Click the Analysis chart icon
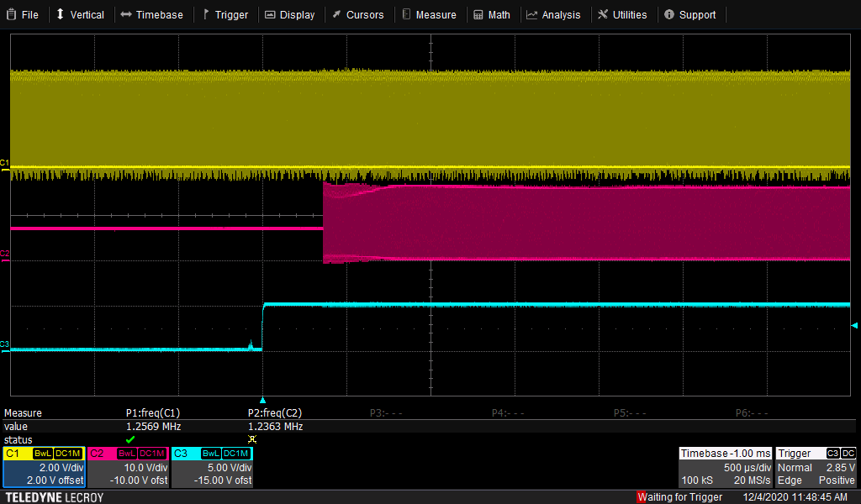Image resolution: width=861 pixels, height=504 pixels. coord(531,14)
